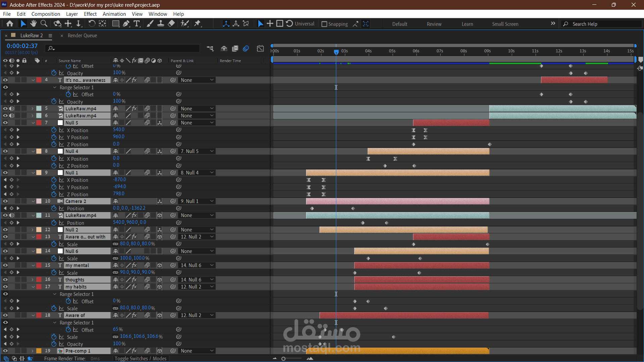Image resolution: width=644 pixels, height=362 pixels.
Task: Open the Animation menu
Action: click(x=114, y=14)
